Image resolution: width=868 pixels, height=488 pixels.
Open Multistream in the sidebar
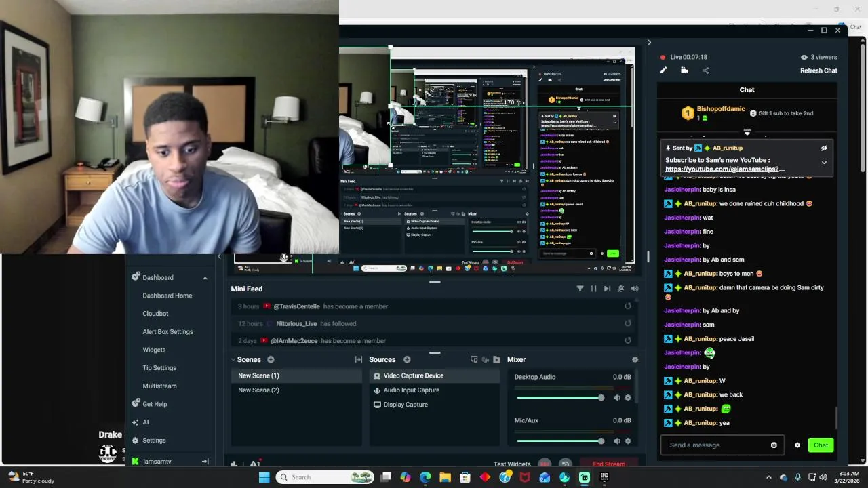(x=159, y=386)
